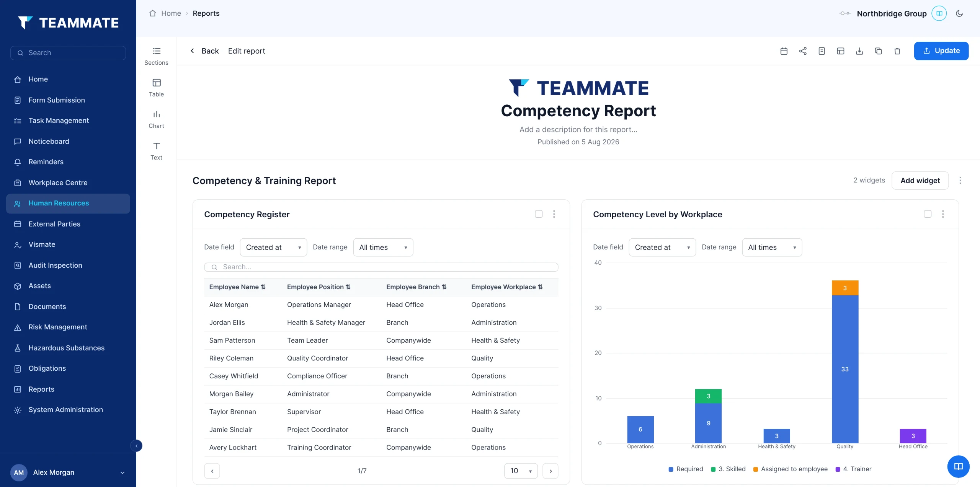Select the Table widget tool
The width and height of the screenshot is (980, 487).
tap(156, 88)
